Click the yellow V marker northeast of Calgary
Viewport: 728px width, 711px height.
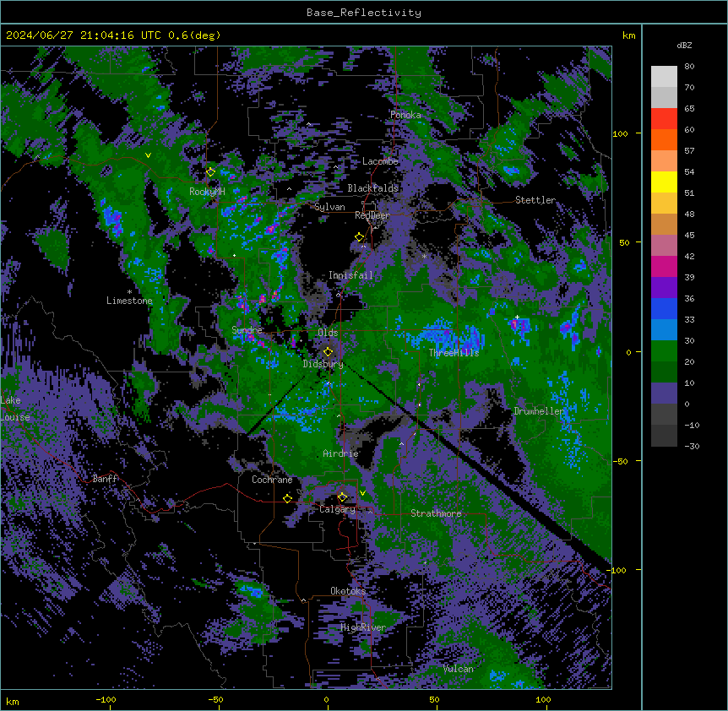pos(362,493)
